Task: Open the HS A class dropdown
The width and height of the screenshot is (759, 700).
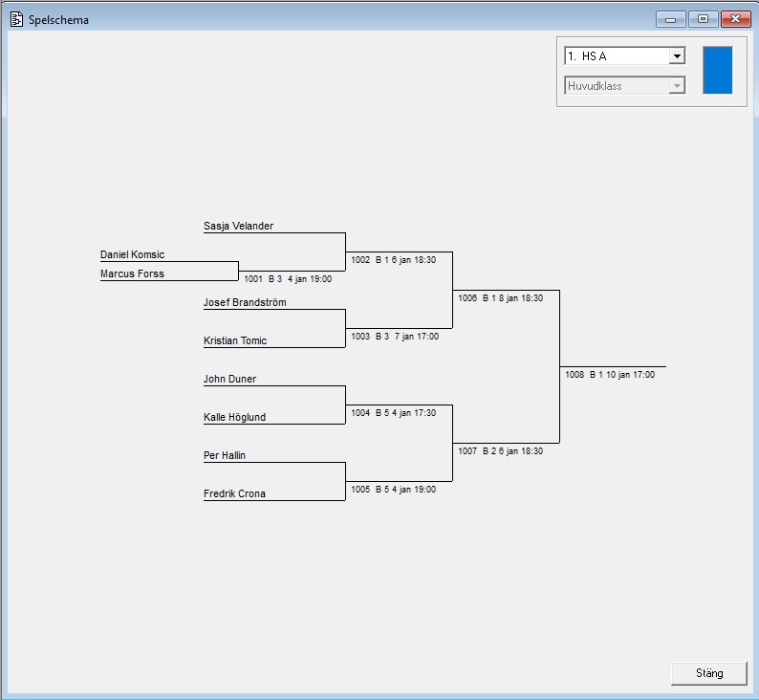Action: (677, 56)
